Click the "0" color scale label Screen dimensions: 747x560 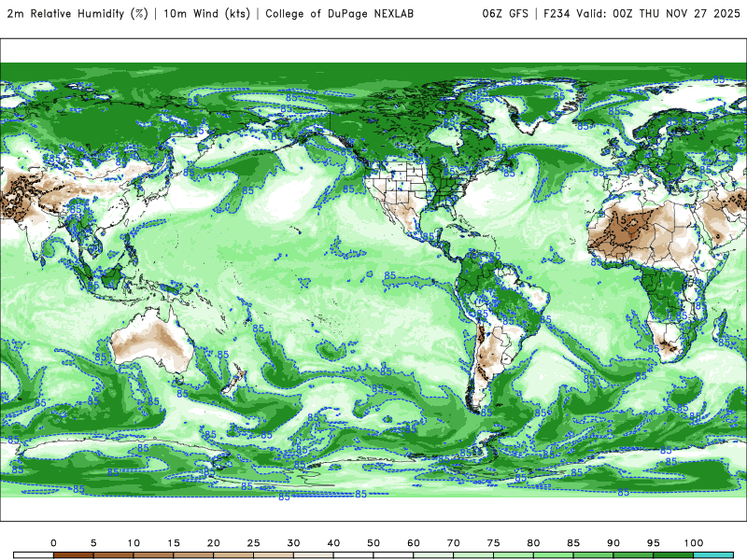click(53, 543)
